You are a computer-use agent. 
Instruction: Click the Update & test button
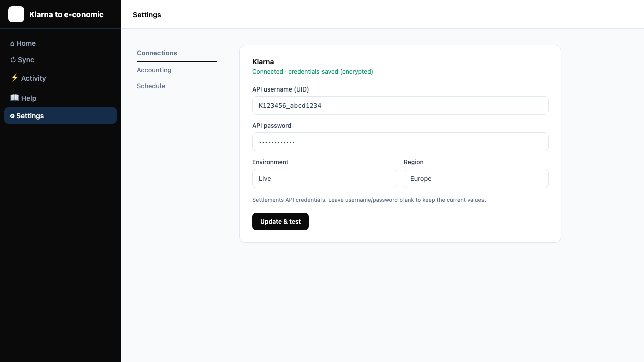point(280,222)
